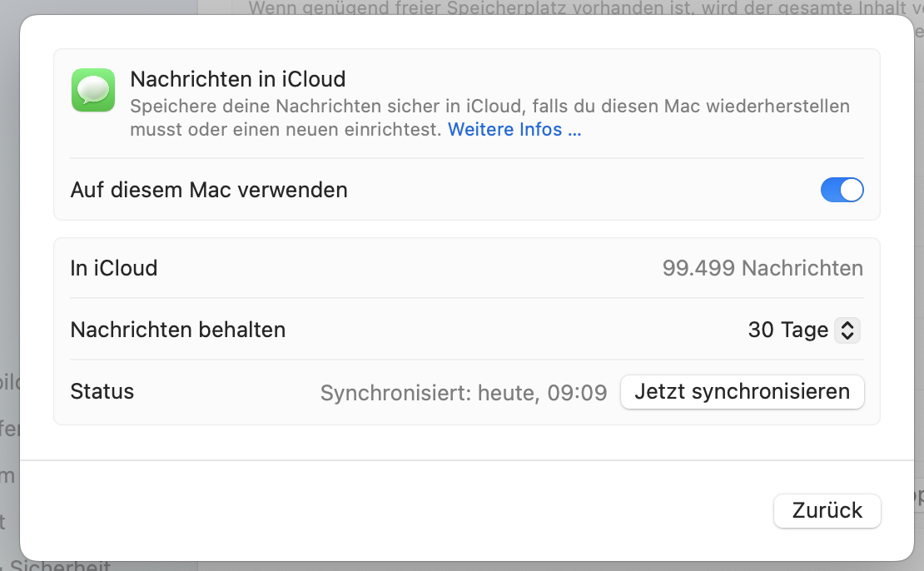Open the "Weitere Infos …" link
The height and width of the screenshot is (571, 924).
(514, 130)
